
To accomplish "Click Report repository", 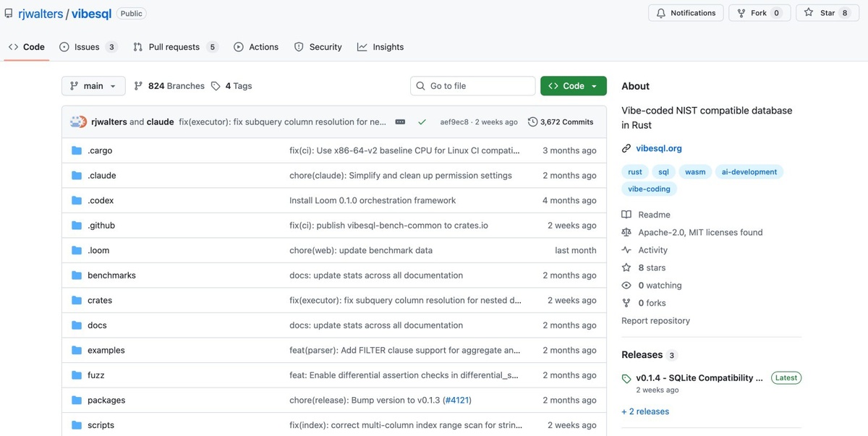I will [655, 321].
